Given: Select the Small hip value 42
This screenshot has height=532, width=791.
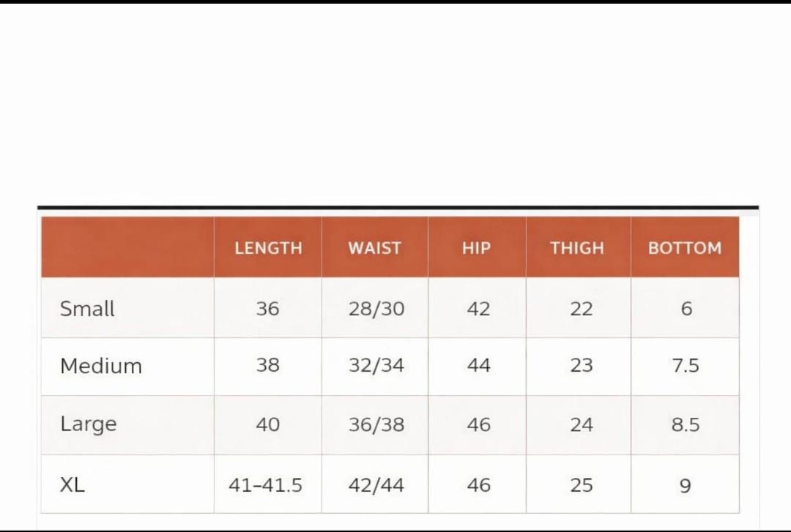Looking at the screenshot, I should [x=478, y=309].
